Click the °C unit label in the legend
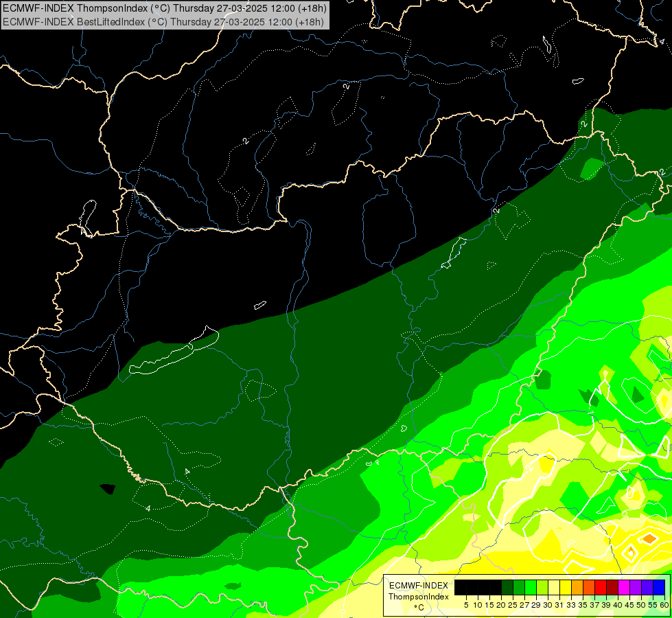This screenshot has height=618, width=672. [x=419, y=608]
